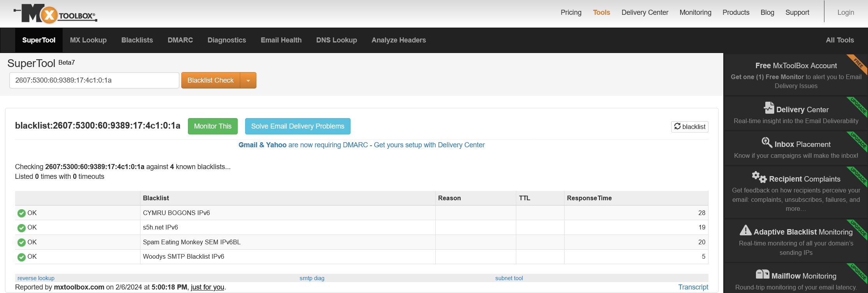Open Delivery Center in top navigation

pos(645,12)
